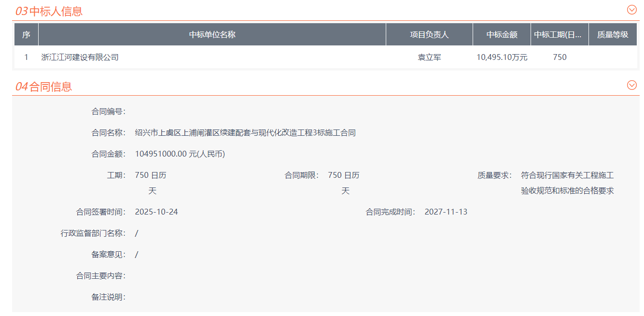Image resolution: width=644 pixels, height=316 pixels.
Task: Select the 序 column header
Action: coord(26,35)
